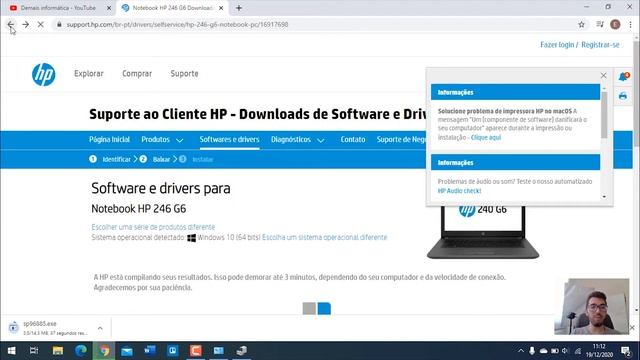This screenshot has height=360, width=640.
Task: Click the browser address bar URL
Action: pos(178,24)
